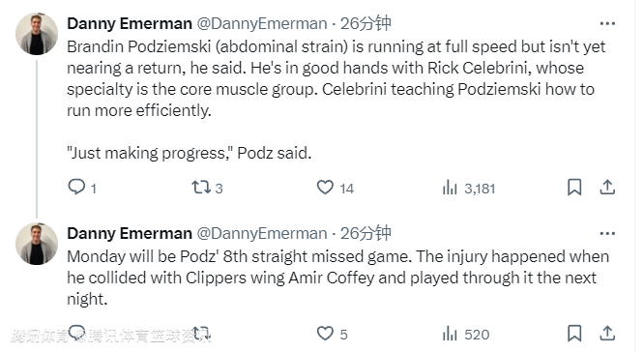Open the first tweet's 26分钟 timestamp

[366, 23]
